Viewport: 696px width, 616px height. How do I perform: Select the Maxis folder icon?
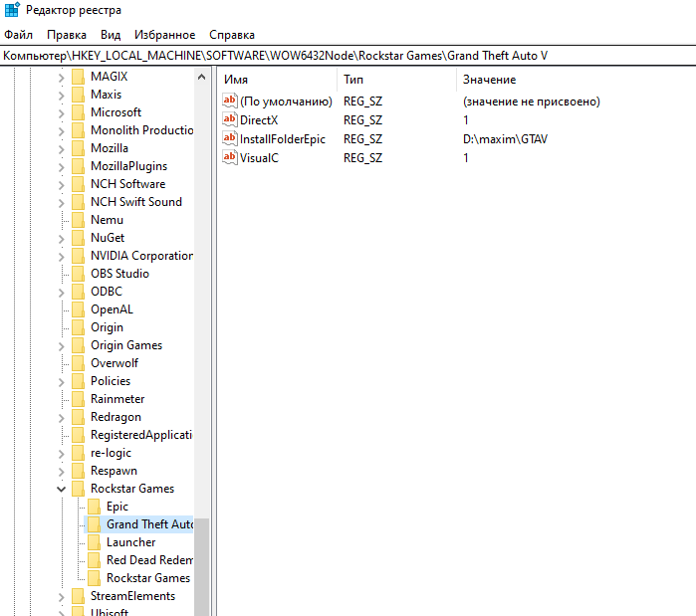tap(78, 95)
